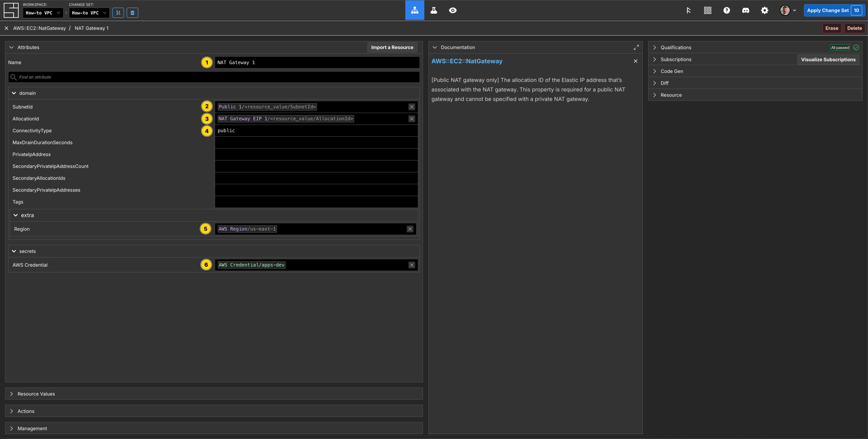Click the NAT Gateway EIP 1 AllocationId chip
868x439 pixels.
click(x=286, y=118)
